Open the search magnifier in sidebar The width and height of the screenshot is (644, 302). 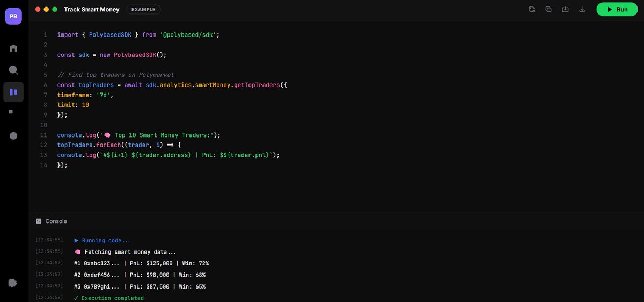coord(13,70)
